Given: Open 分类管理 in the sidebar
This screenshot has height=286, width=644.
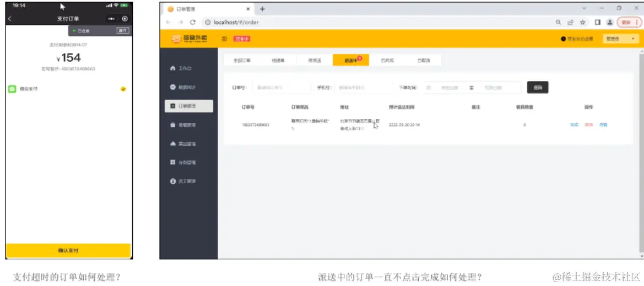Looking at the screenshot, I should 183,162.
